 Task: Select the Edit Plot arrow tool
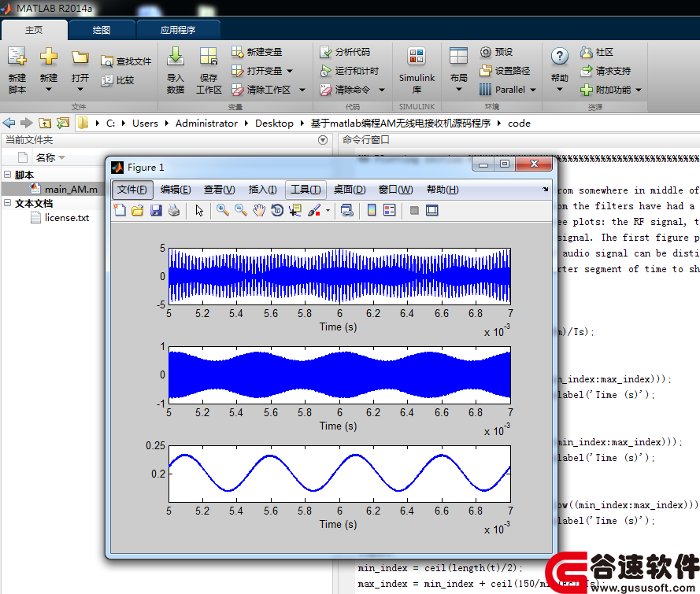199,210
